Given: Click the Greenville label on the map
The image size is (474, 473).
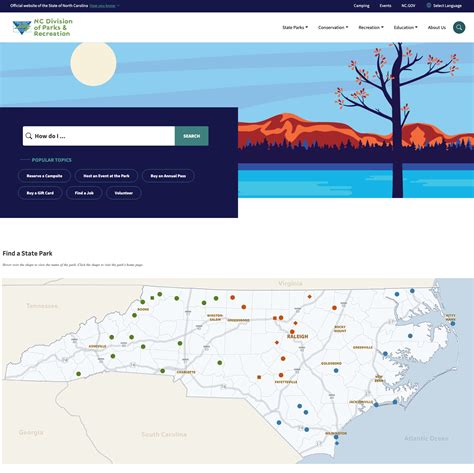Looking at the screenshot, I should pyautogui.click(x=363, y=347).
